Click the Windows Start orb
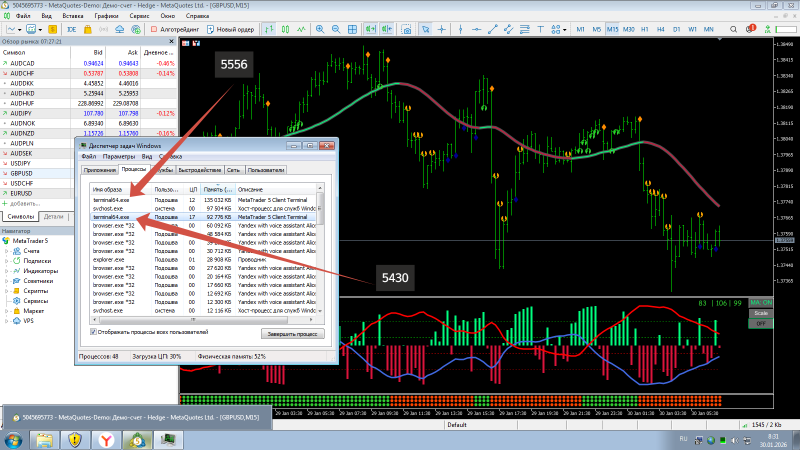 tap(13, 440)
